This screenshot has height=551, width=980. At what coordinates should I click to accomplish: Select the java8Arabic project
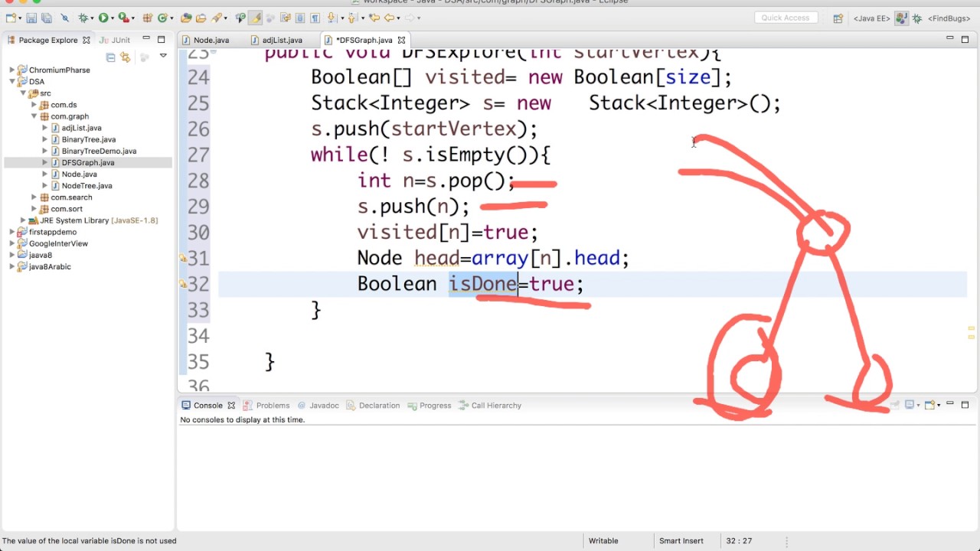pyautogui.click(x=50, y=266)
